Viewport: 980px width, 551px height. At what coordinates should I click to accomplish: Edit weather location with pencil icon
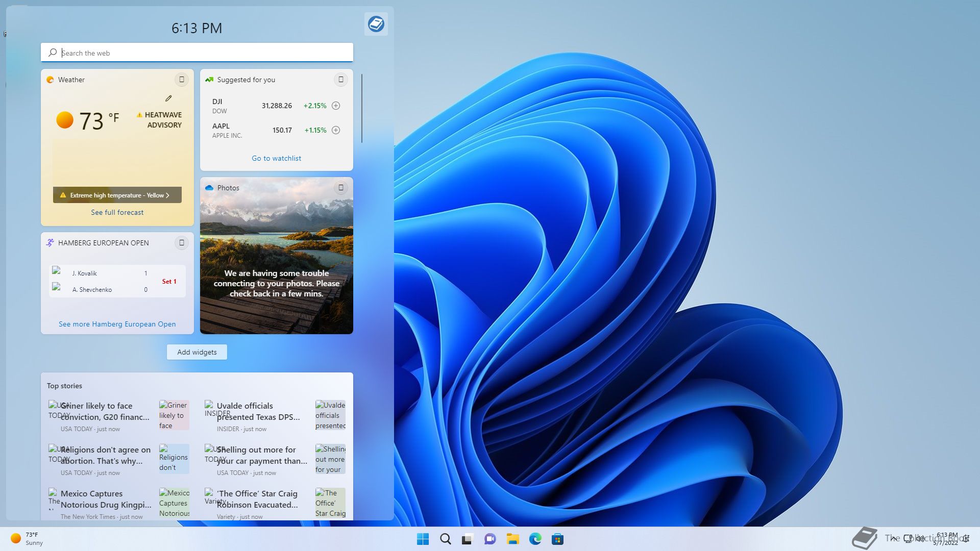coord(168,98)
